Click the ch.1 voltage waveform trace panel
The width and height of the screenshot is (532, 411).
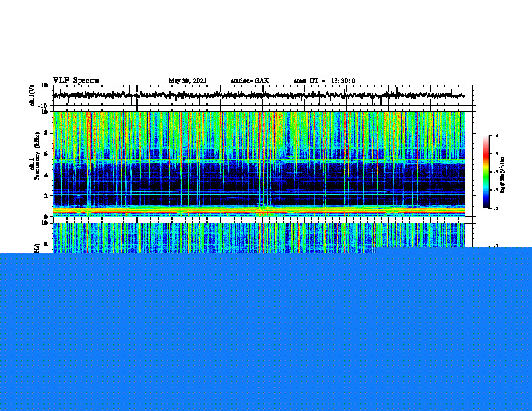click(263, 95)
